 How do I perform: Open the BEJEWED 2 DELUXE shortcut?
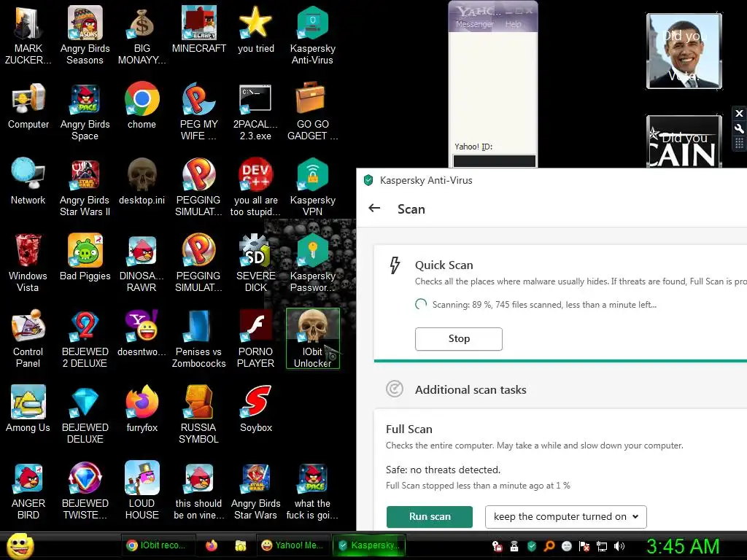click(85, 338)
